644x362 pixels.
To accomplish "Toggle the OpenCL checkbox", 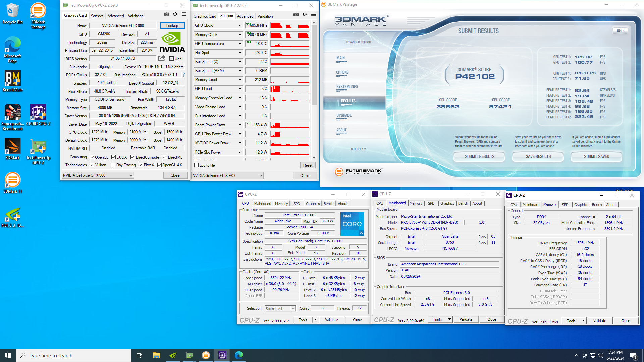I will coord(92,157).
